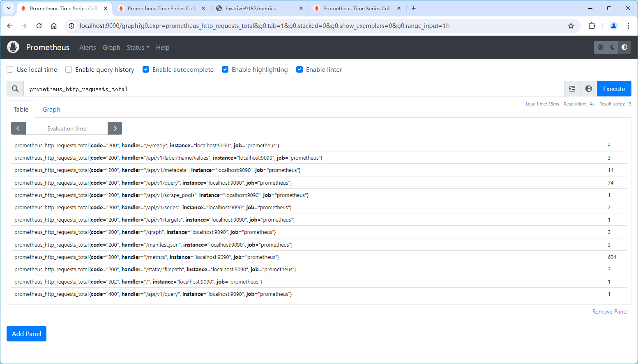Click the Execute button
Screen dimensions: 638x364
pyautogui.click(x=614, y=89)
